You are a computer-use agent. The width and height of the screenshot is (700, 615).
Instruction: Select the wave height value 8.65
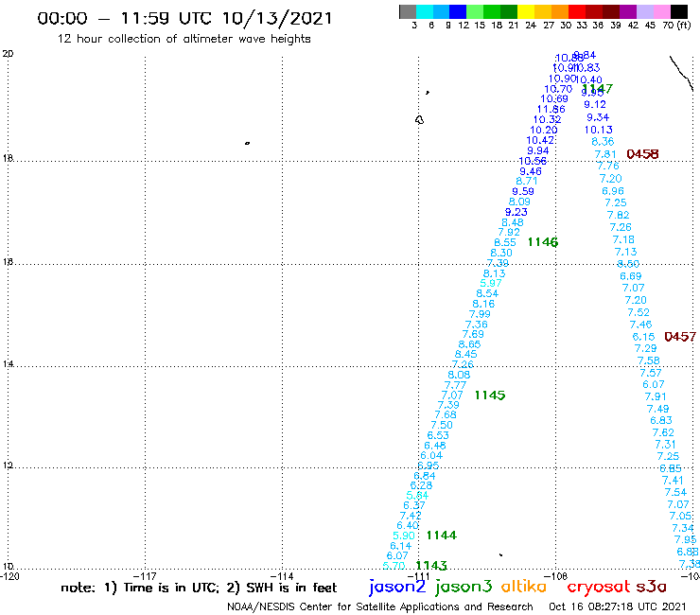point(469,344)
